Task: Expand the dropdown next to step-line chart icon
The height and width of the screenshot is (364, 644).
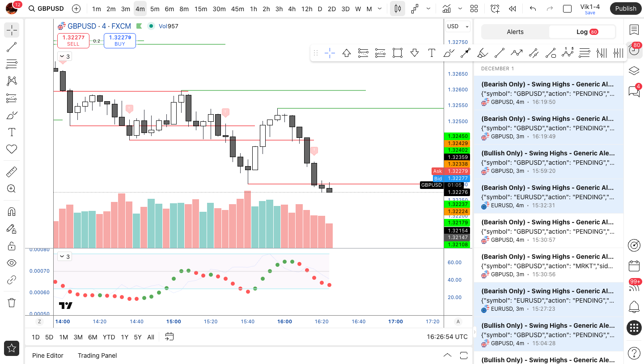Action: tap(428, 9)
